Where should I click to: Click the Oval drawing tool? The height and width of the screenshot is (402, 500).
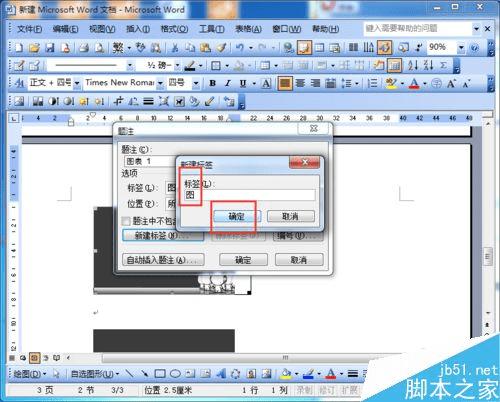tap(175, 374)
